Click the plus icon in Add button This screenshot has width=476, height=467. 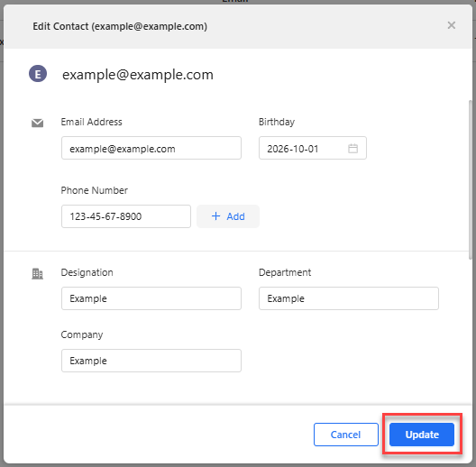(215, 216)
